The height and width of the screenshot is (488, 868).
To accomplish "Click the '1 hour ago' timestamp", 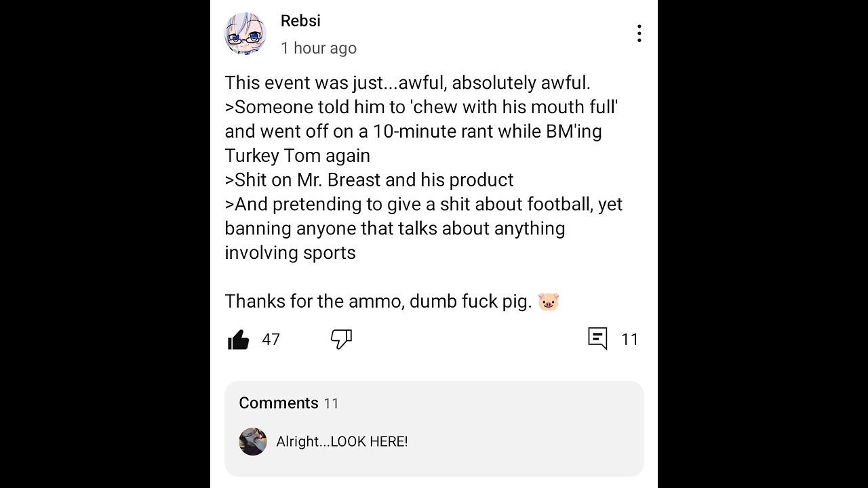I will click(319, 48).
